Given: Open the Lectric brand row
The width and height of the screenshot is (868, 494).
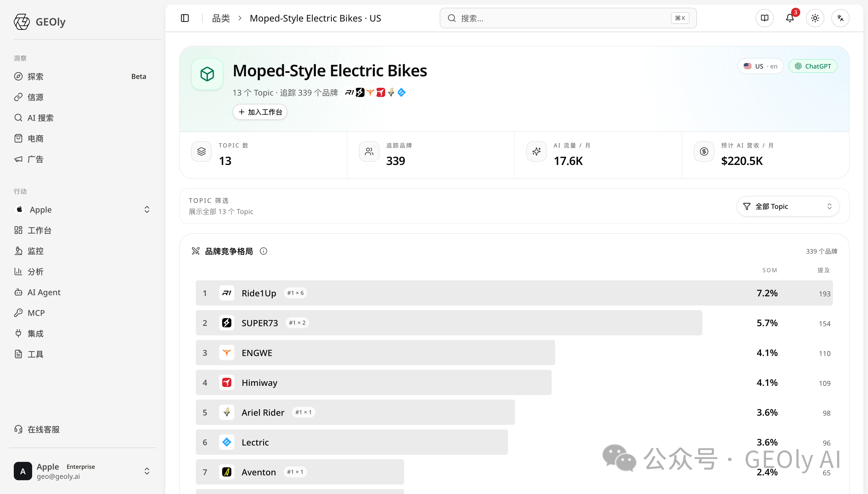Looking at the screenshot, I should [x=514, y=442].
